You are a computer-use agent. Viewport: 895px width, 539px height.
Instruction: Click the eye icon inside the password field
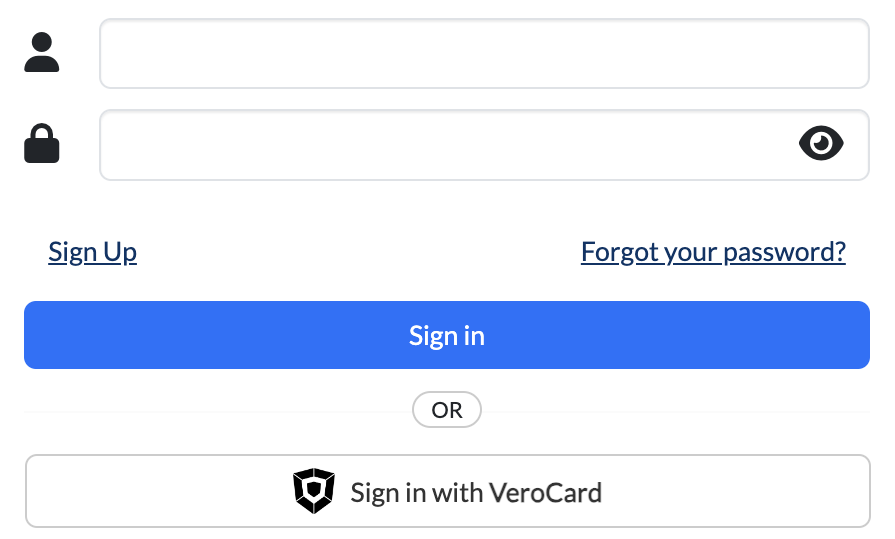pos(821,144)
